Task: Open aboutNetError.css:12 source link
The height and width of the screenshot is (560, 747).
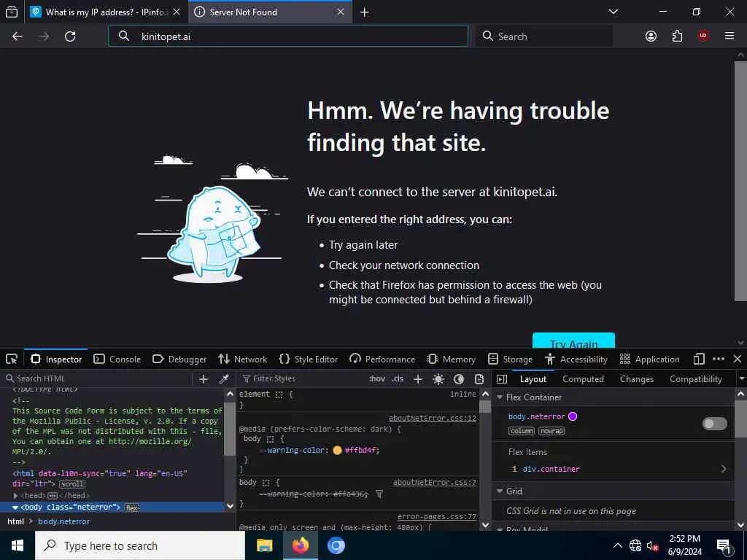Action: (432, 418)
